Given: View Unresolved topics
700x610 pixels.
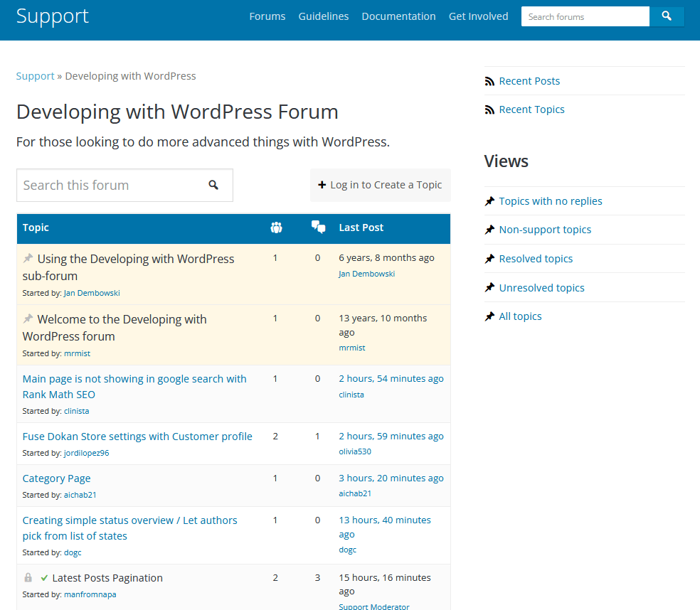Looking at the screenshot, I should pos(541,288).
